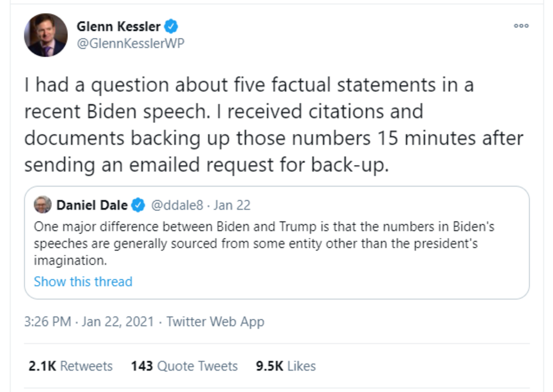The width and height of the screenshot is (553, 392).
Task: View the 2.1K Retweets list
Action: 70,366
